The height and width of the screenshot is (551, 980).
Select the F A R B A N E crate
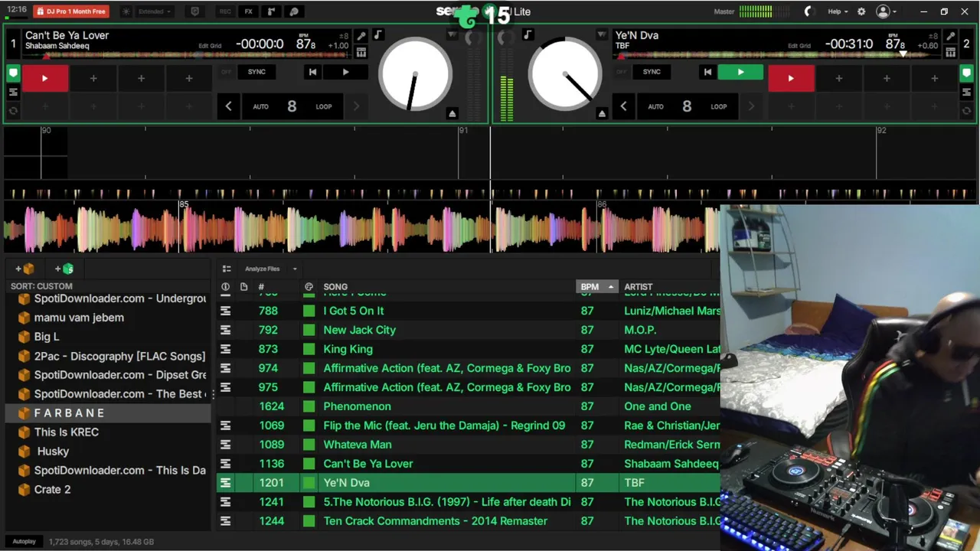pos(108,413)
